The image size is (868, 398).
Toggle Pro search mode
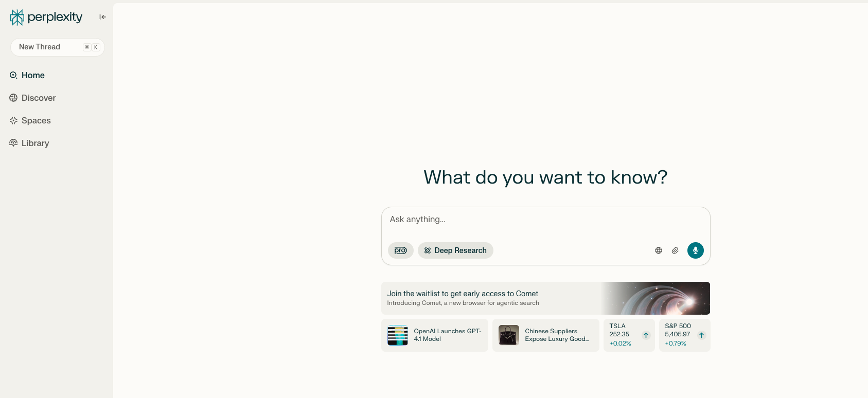(x=401, y=250)
